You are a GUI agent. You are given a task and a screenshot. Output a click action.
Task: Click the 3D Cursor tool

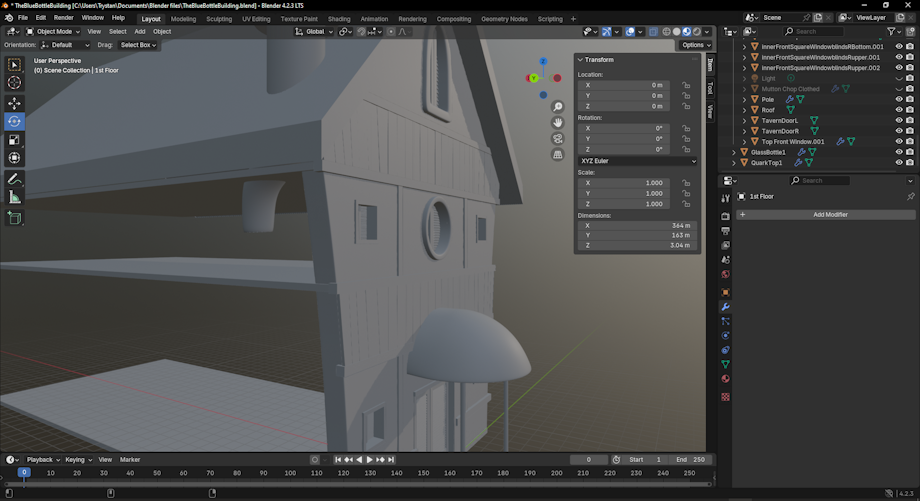pos(14,83)
